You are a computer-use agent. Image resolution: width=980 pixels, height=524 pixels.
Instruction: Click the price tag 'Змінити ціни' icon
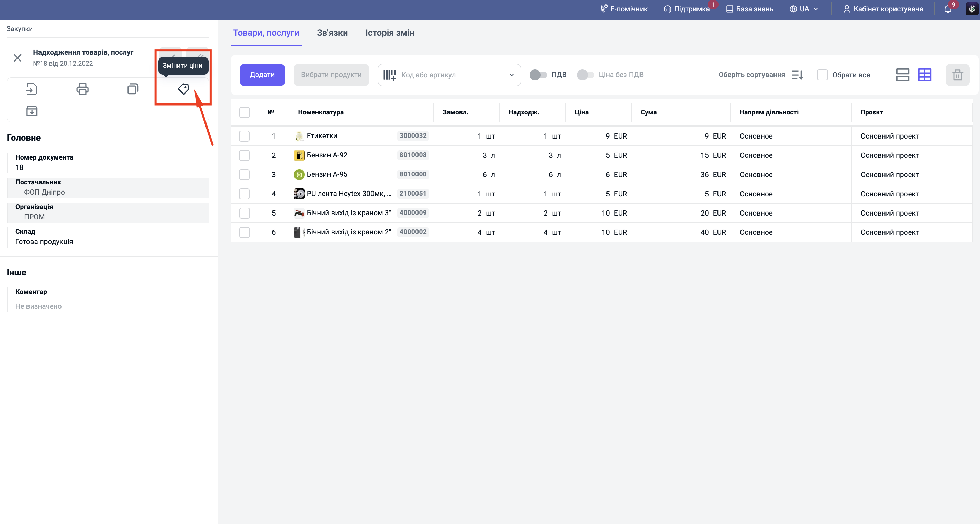point(183,89)
